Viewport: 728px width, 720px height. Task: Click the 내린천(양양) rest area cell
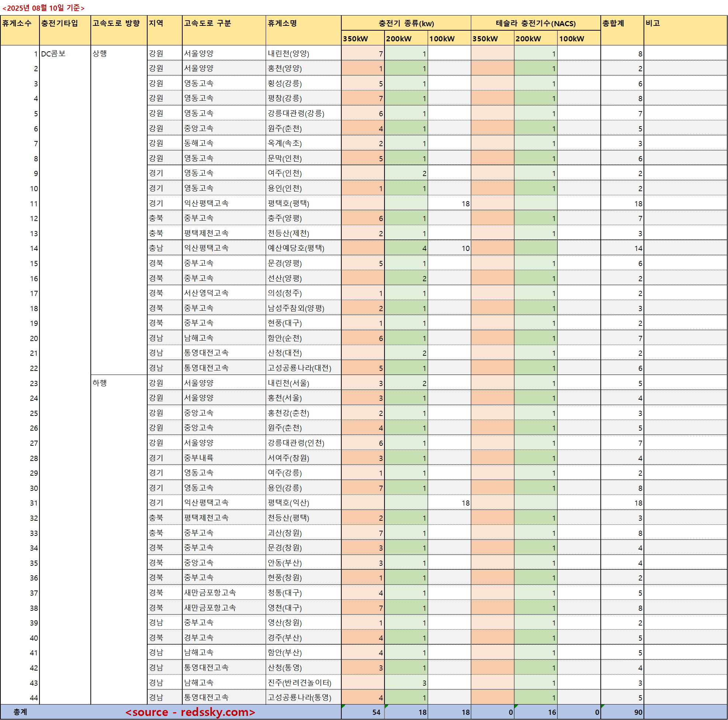(288, 54)
